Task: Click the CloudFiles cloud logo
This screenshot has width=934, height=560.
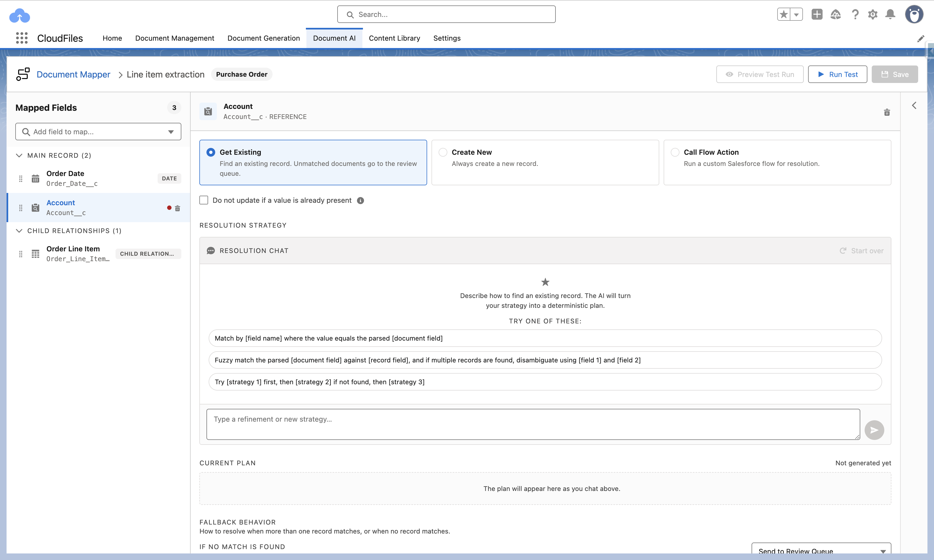Action: (20, 16)
